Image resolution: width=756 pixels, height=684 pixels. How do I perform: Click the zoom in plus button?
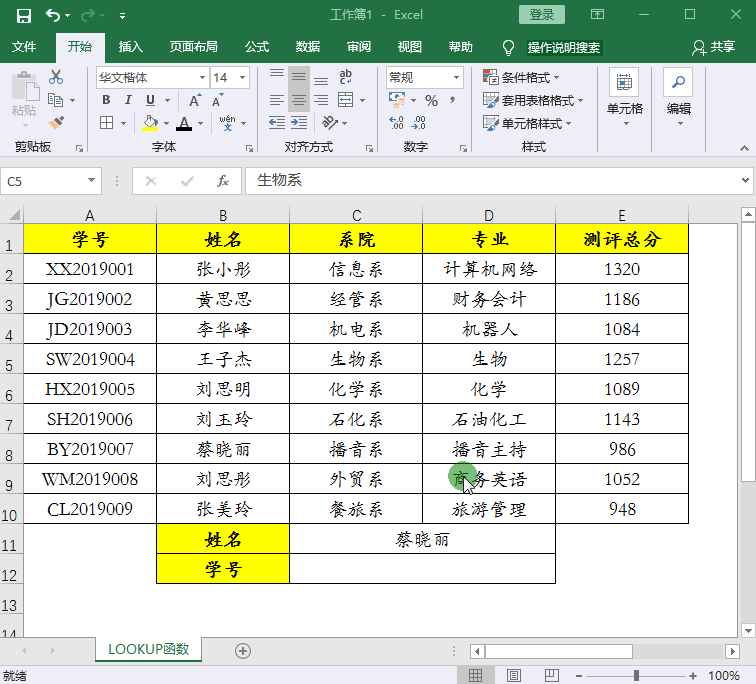[x=693, y=676]
